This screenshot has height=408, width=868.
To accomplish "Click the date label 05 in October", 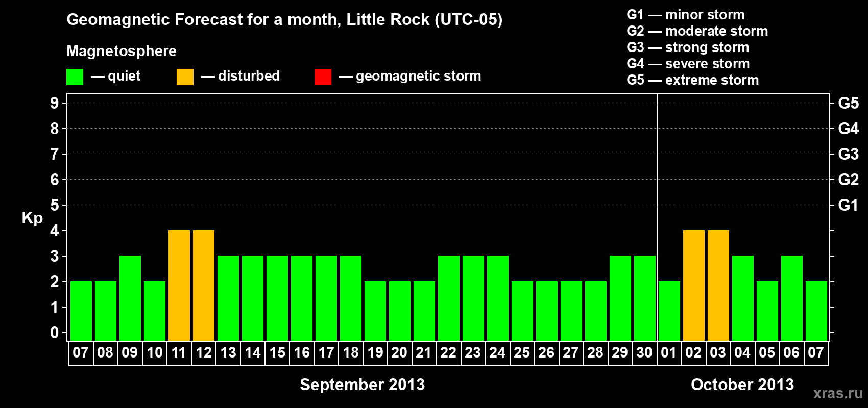I will [x=767, y=353].
